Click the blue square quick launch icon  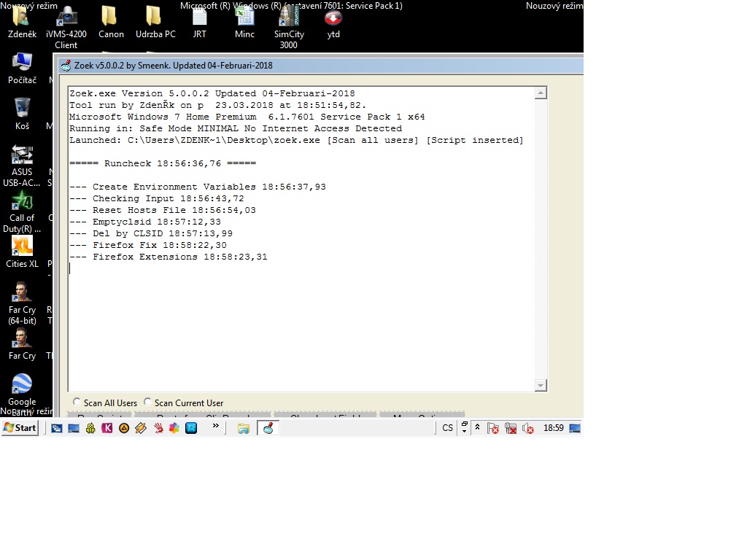(191, 428)
